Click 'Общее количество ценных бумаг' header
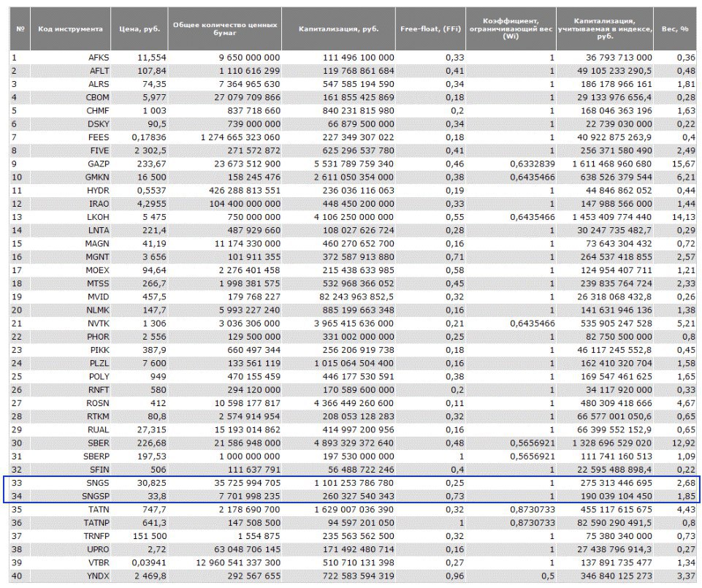Viewport: 702px width, 588px height. point(225,28)
